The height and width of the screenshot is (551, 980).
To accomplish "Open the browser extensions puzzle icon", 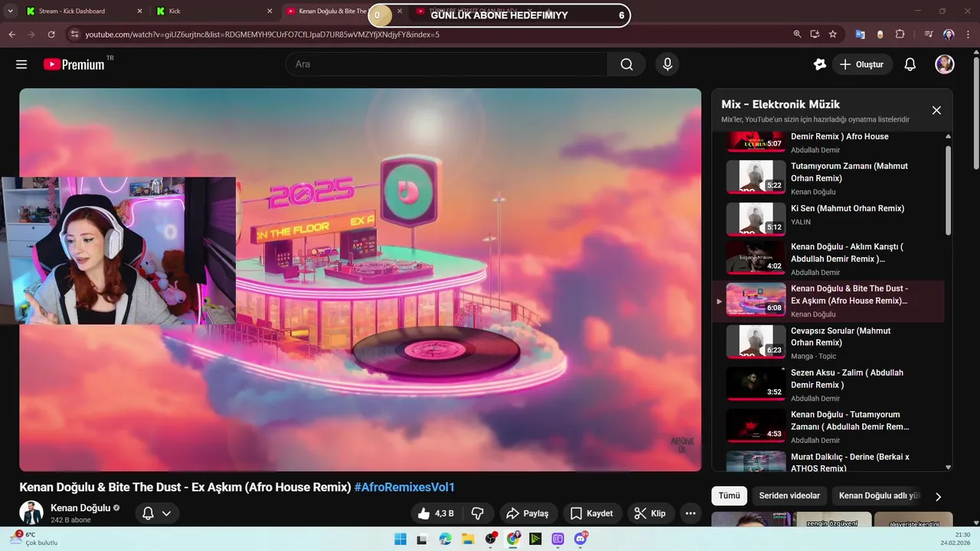I will [x=900, y=34].
